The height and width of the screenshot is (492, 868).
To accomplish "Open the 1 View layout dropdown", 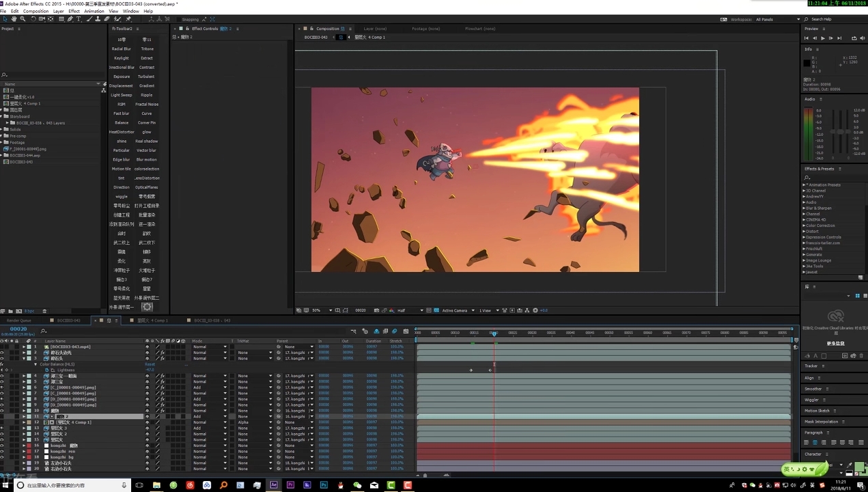I will pos(489,310).
